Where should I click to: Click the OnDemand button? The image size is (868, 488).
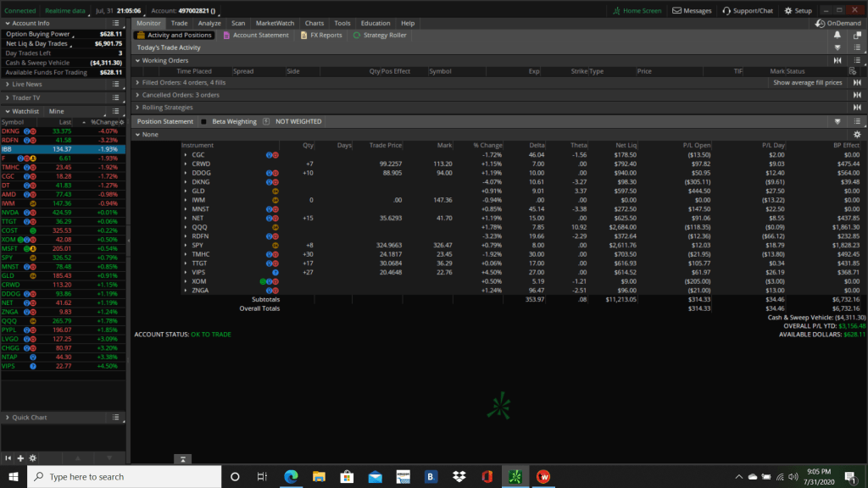(837, 23)
